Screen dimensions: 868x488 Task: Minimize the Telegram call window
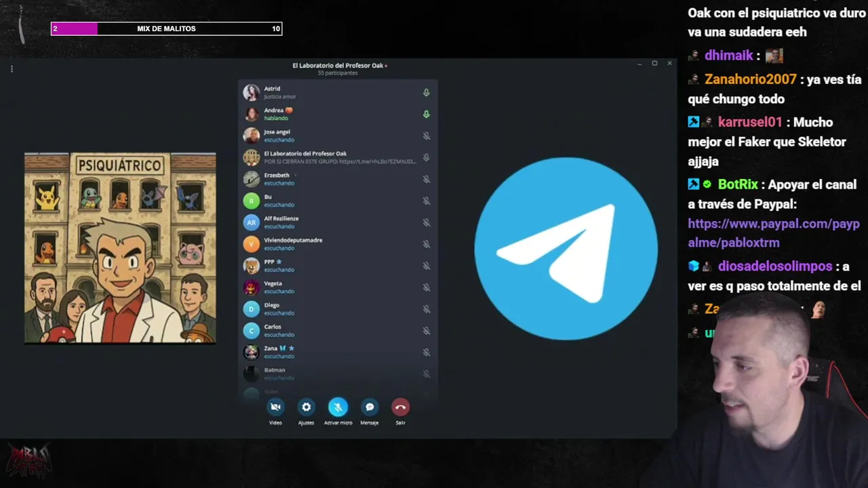[639, 63]
